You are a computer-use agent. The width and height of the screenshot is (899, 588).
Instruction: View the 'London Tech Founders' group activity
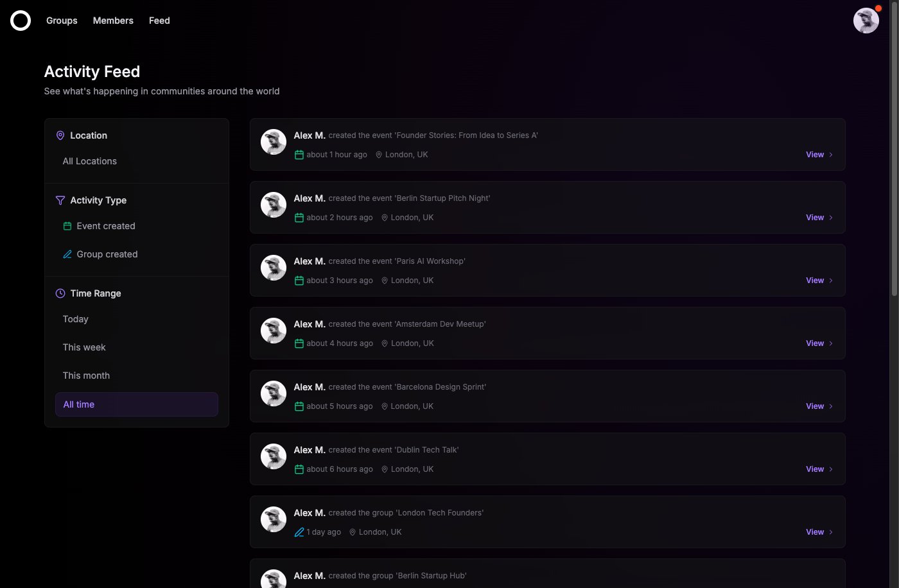point(814,532)
